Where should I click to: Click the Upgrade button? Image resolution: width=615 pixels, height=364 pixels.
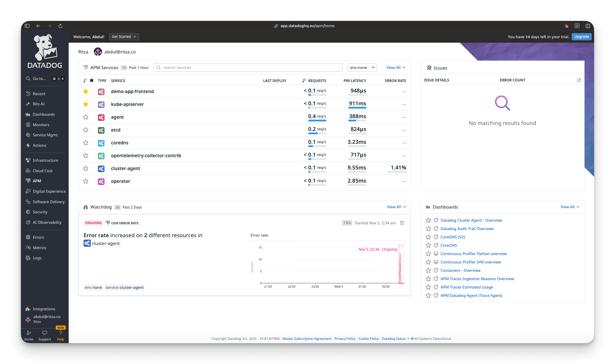[x=581, y=37]
